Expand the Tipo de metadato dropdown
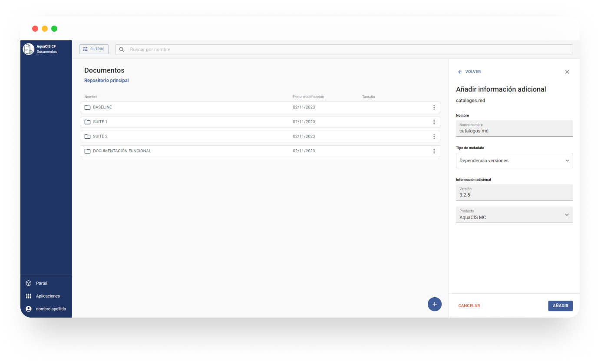Image resolution: width=601 pixels, height=364 pixels. pyautogui.click(x=514, y=161)
